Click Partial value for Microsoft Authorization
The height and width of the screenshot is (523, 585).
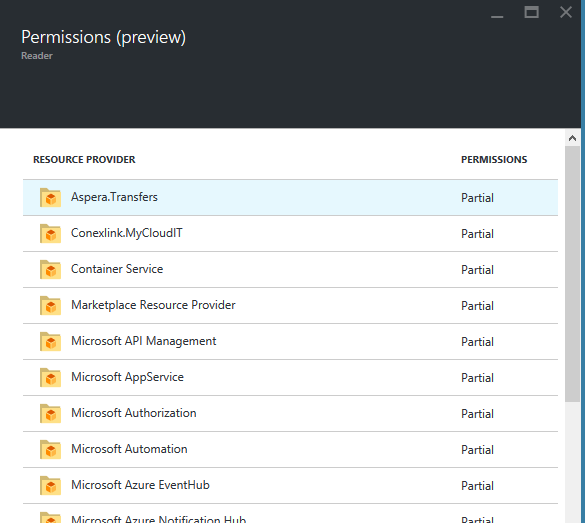coord(477,414)
